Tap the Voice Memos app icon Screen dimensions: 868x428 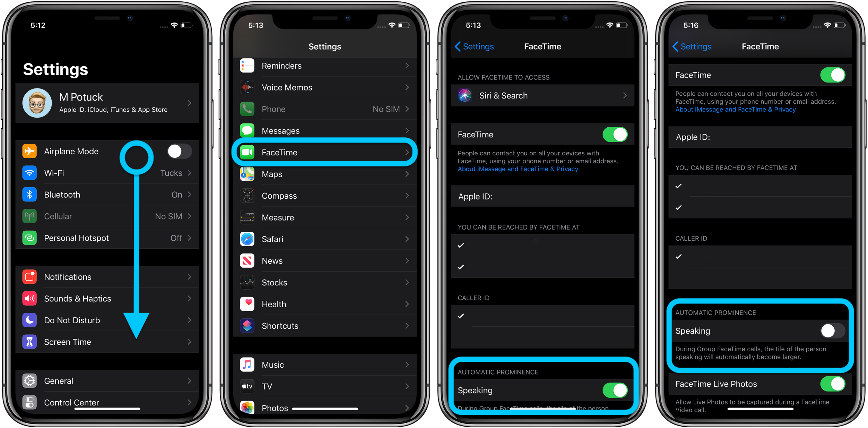coord(248,87)
